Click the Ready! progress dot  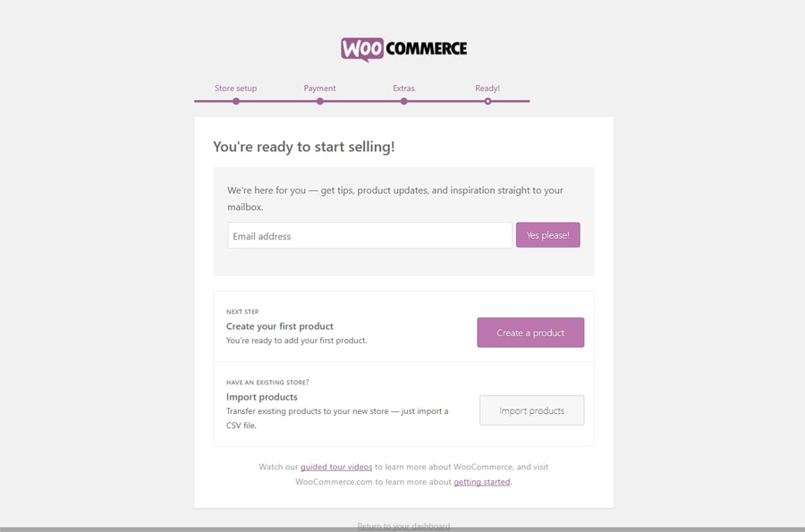tap(487, 102)
